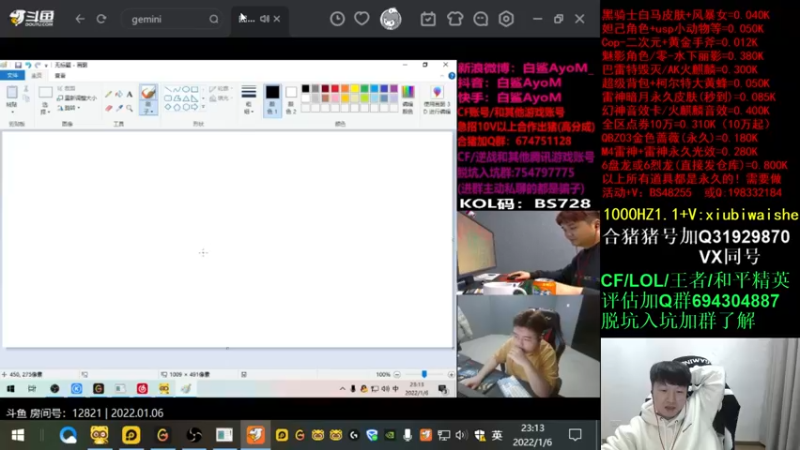Viewport: 800px width, 450px height.
Task: Open Paint help question mark
Action: (x=452, y=76)
